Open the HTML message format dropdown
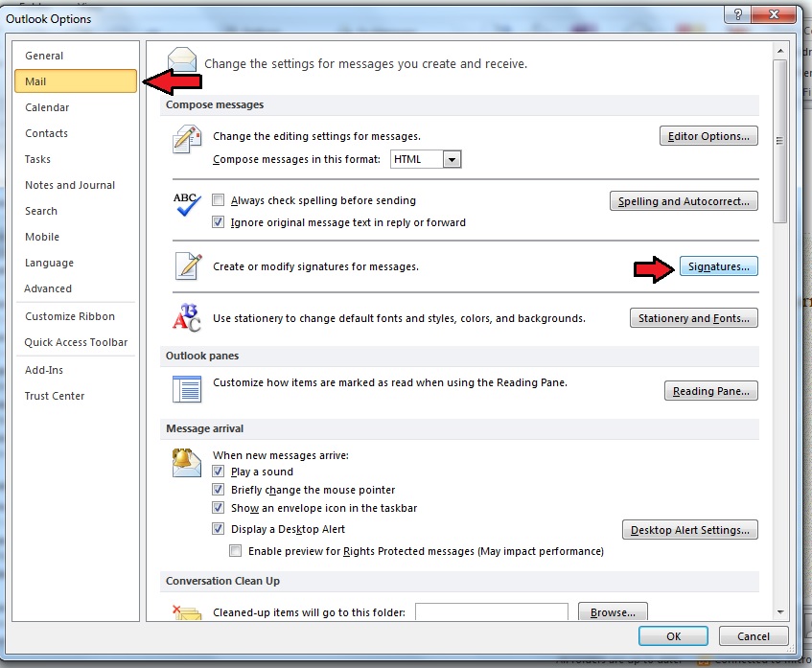The height and width of the screenshot is (668, 812). (x=452, y=160)
